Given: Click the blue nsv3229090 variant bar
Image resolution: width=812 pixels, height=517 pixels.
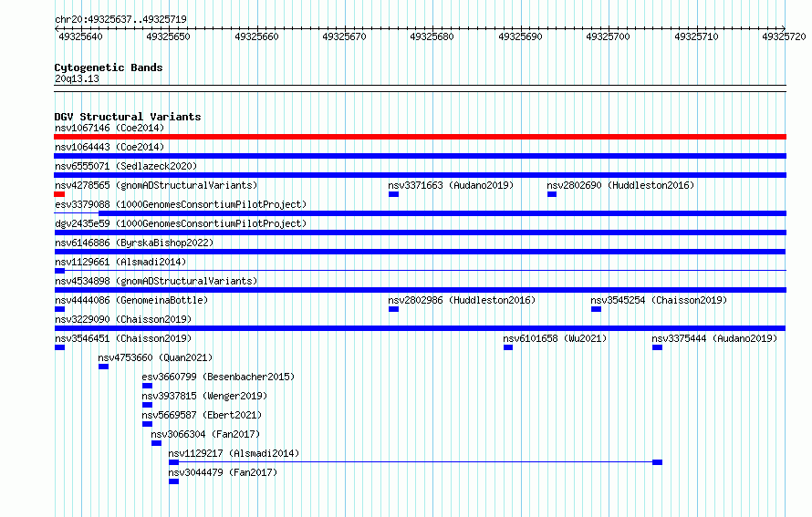Looking at the screenshot, I should [420, 328].
